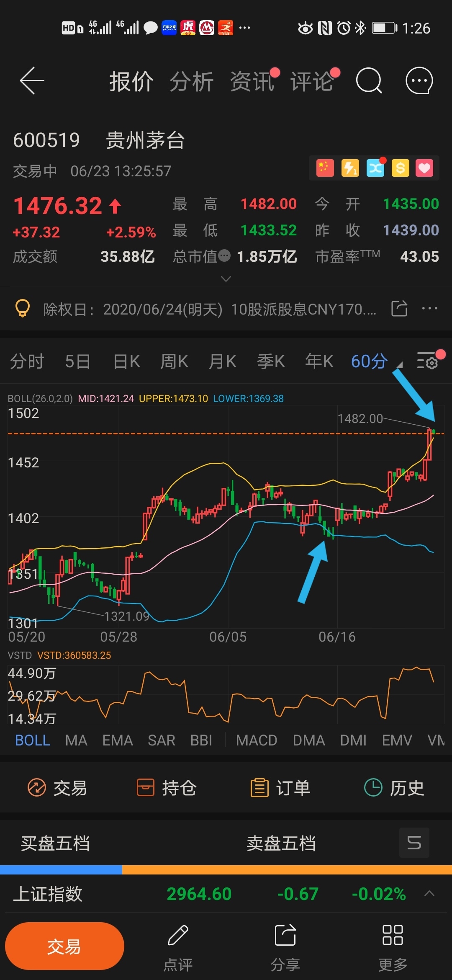This screenshot has height=980, width=452.
Task: Tap the status bar alarm clock icon
Action: (x=344, y=28)
